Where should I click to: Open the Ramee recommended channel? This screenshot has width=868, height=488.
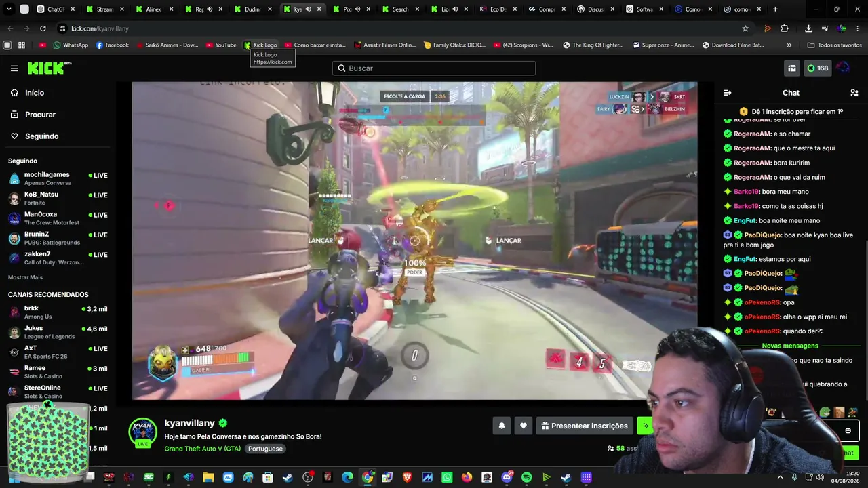[58, 372]
